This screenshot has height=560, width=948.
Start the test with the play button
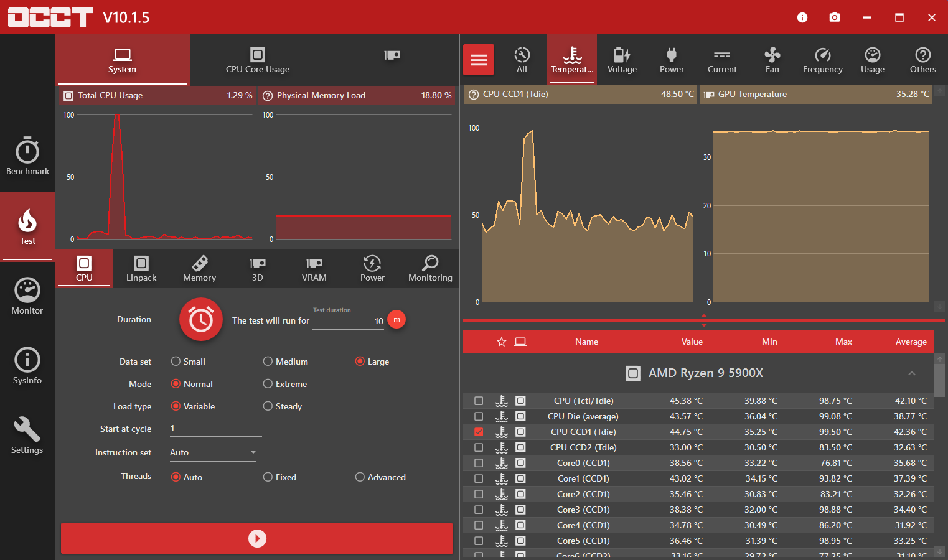[x=257, y=538]
